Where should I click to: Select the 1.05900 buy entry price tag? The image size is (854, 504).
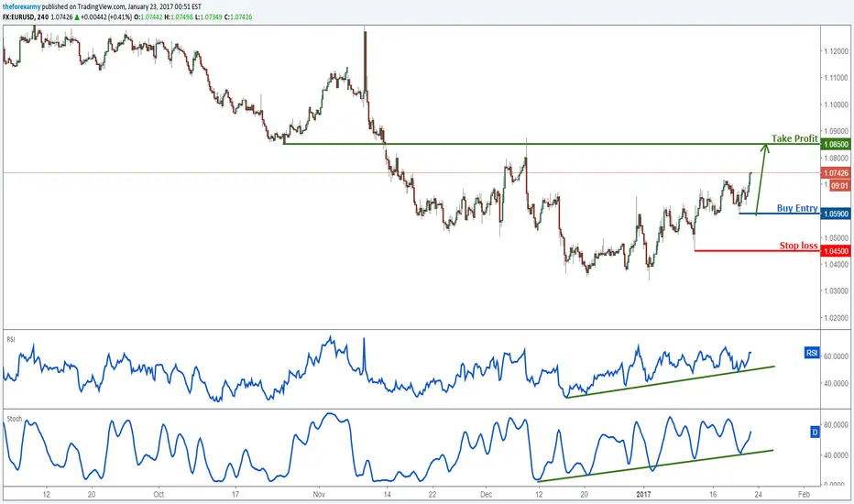[836, 214]
